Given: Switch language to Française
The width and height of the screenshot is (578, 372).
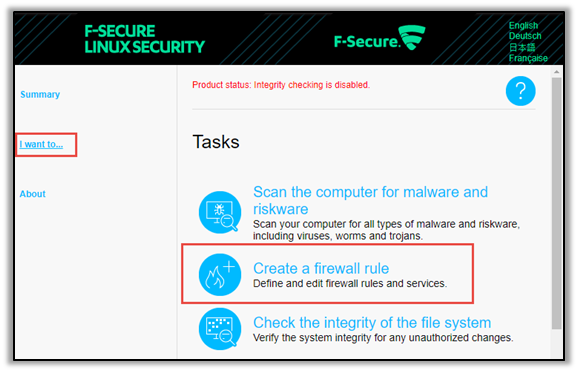Looking at the screenshot, I should [528, 58].
